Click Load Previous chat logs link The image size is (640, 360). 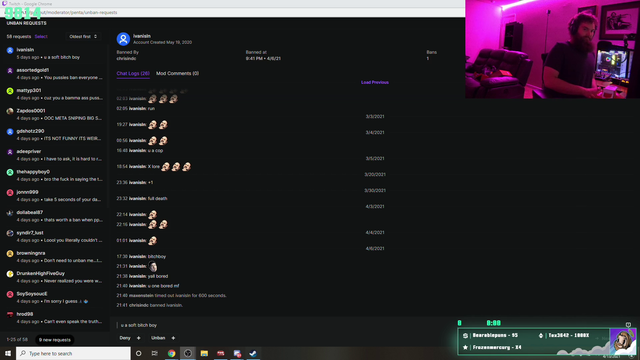(375, 82)
